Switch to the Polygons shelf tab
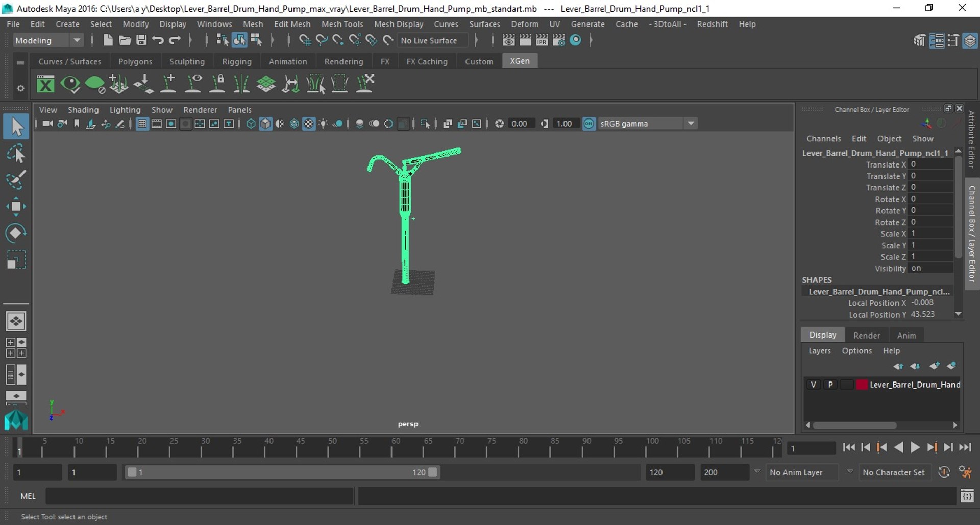This screenshot has height=525, width=980. pos(135,61)
